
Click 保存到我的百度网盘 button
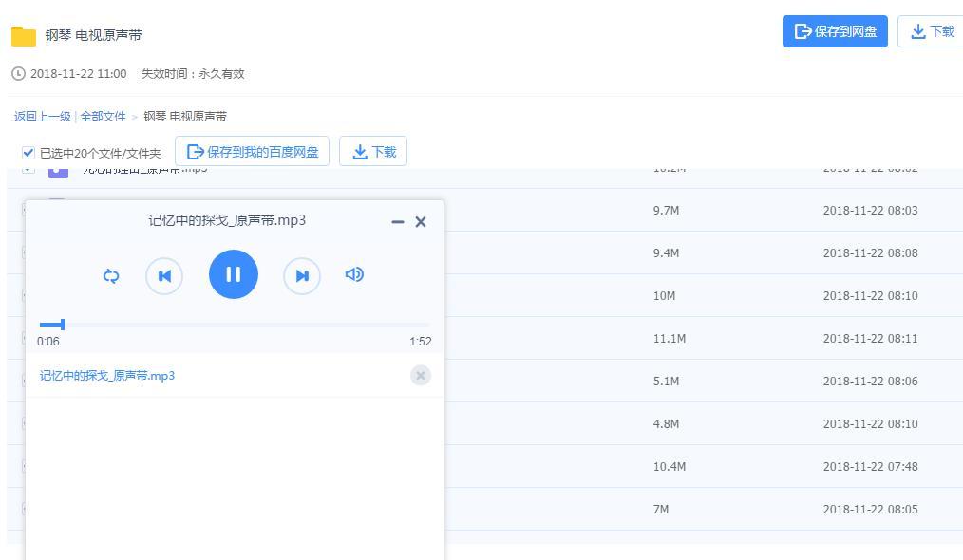[253, 151]
